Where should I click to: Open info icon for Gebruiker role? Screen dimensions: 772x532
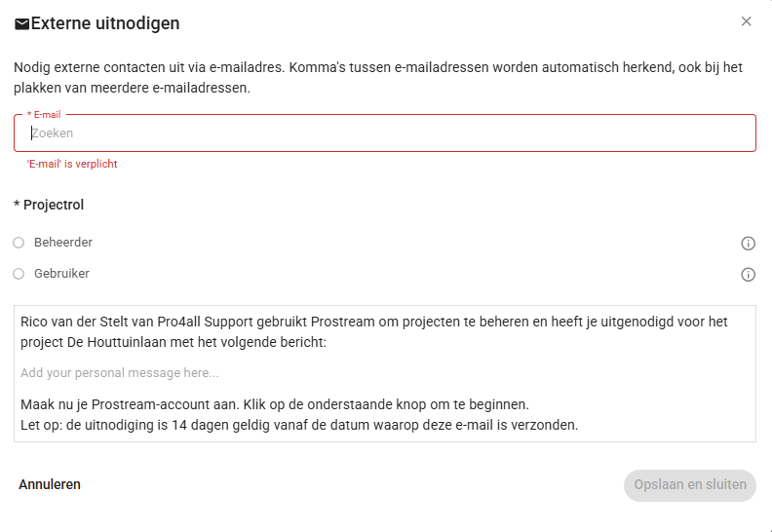coord(748,274)
